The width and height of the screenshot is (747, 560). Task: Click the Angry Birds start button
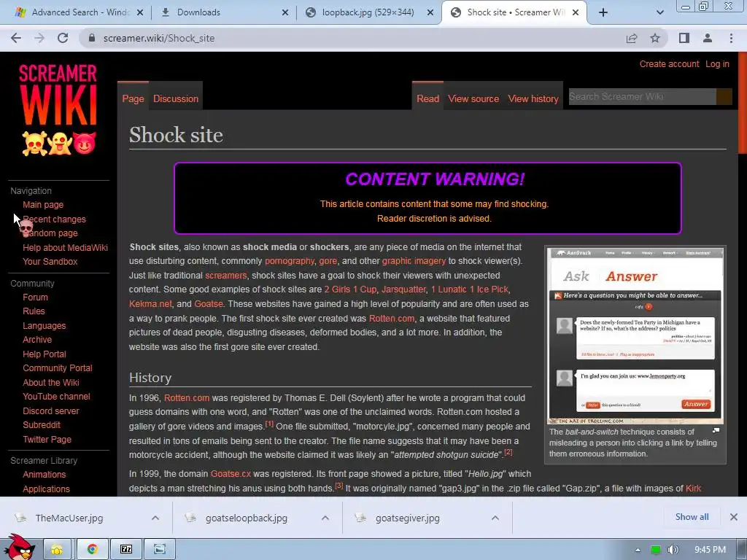point(19,547)
